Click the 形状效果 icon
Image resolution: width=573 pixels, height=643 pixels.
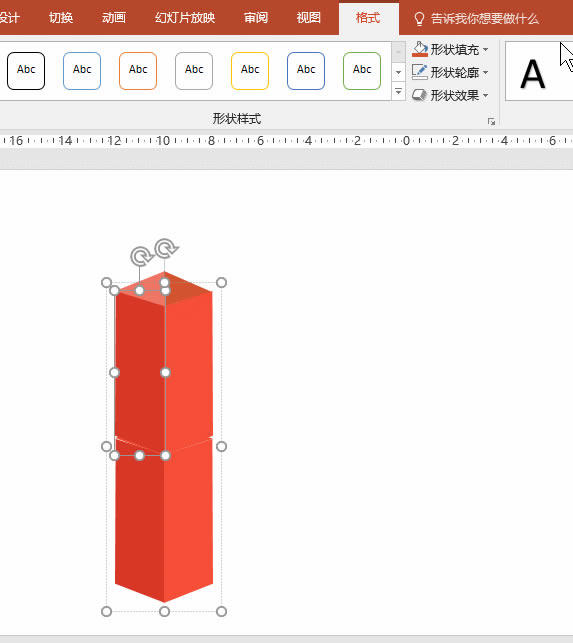[x=420, y=95]
